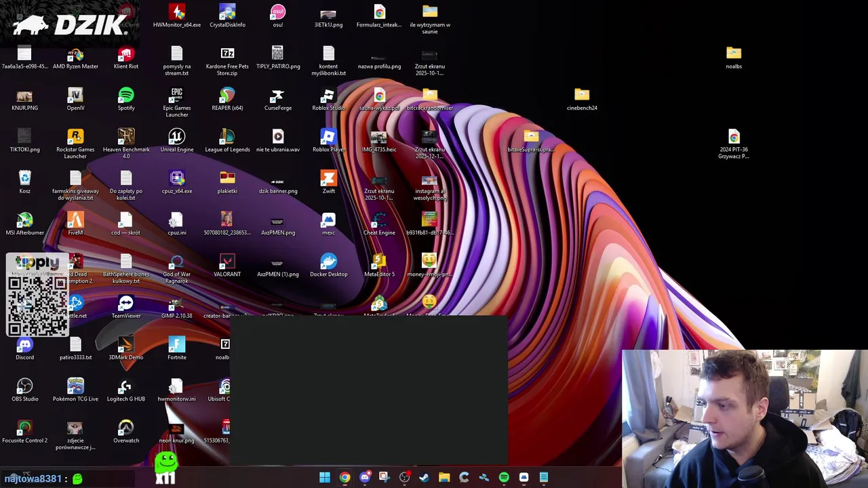Open File Explorer from the taskbar
The image size is (868, 488).
click(444, 477)
